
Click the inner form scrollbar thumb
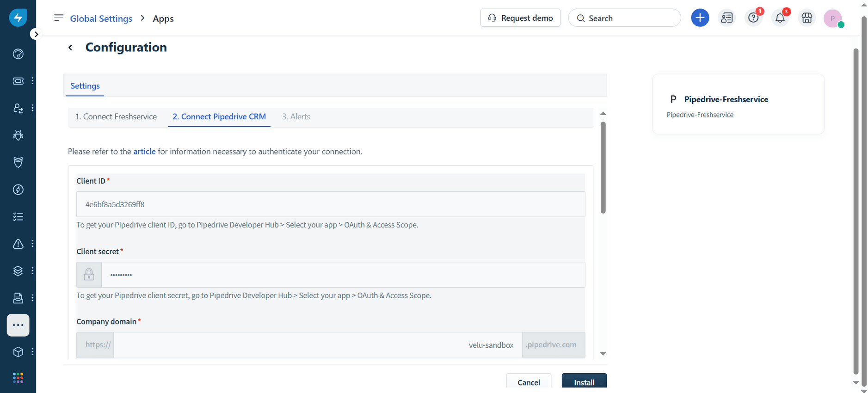(603, 168)
